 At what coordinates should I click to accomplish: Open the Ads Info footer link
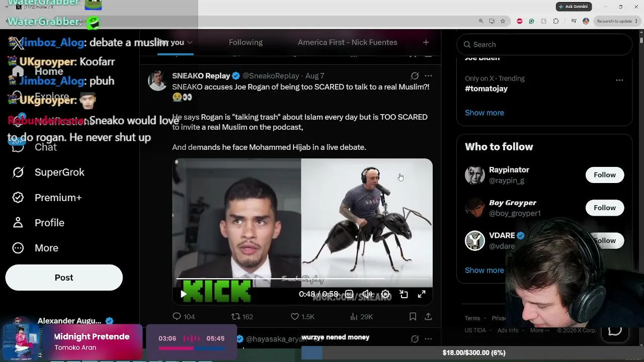508,330
